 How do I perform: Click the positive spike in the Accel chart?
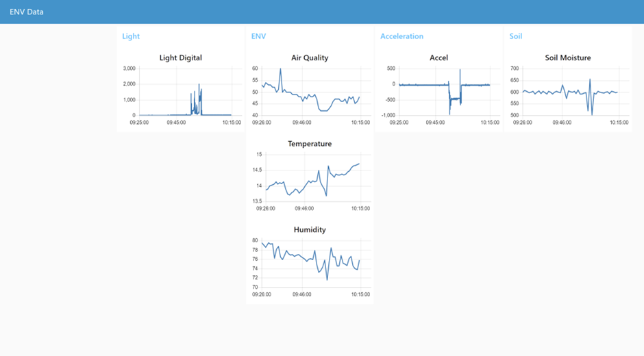pyautogui.click(x=460, y=70)
